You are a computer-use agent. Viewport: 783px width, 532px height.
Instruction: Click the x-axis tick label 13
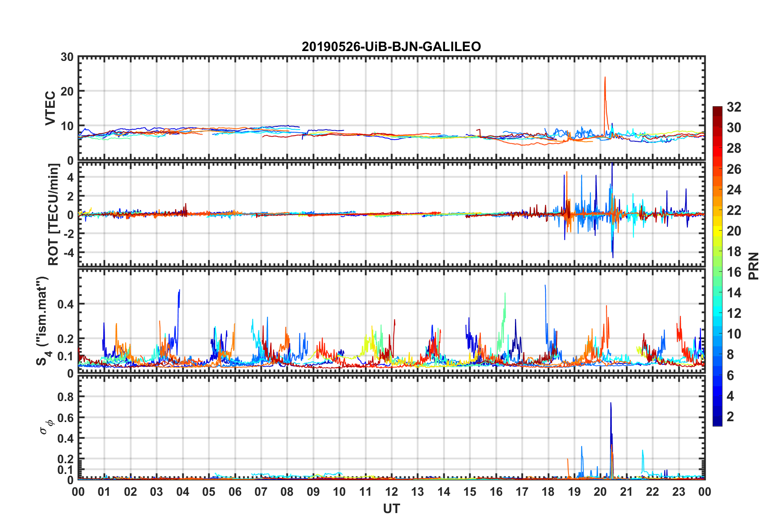pyautogui.click(x=417, y=492)
